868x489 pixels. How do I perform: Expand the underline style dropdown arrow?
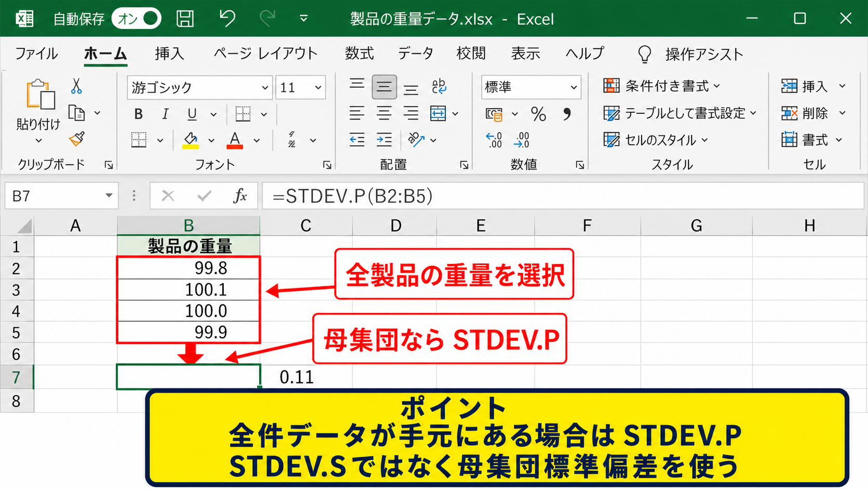point(213,114)
